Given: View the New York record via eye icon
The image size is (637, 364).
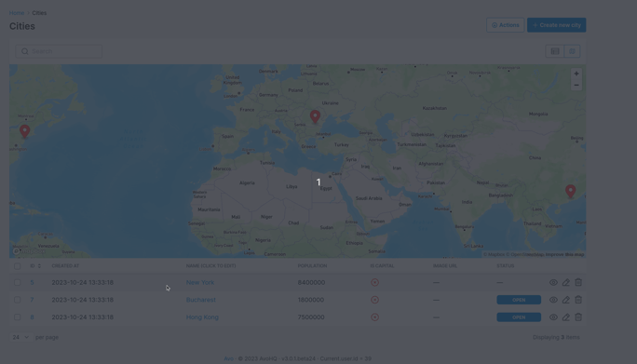Looking at the screenshot, I should coord(553,282).
